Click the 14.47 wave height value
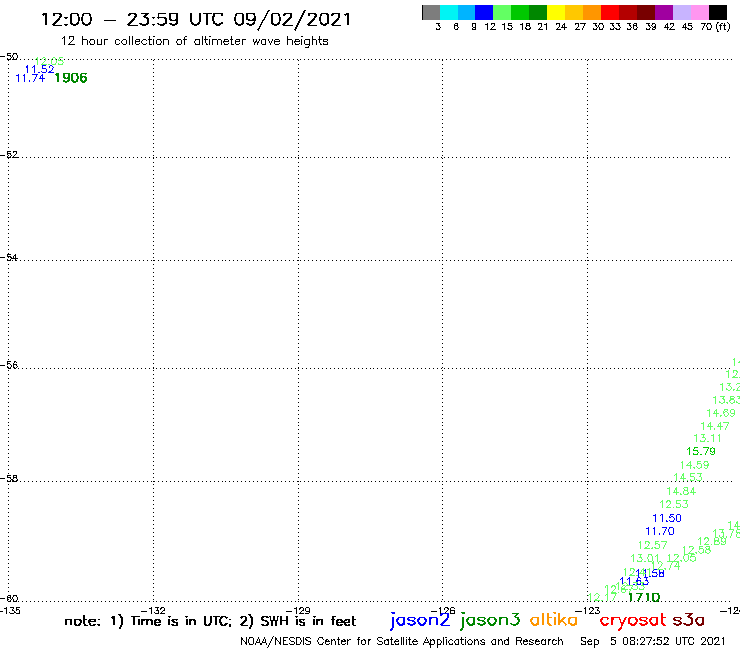 [715, 426]
